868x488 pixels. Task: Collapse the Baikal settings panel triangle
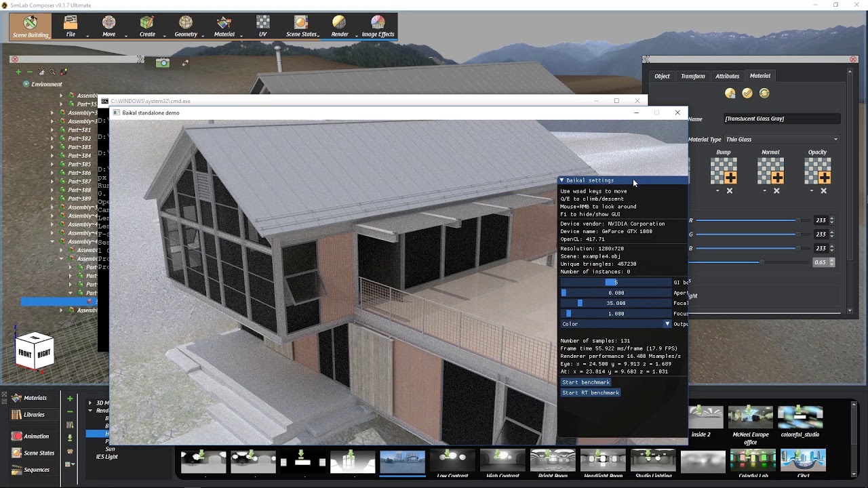[561, 180]
